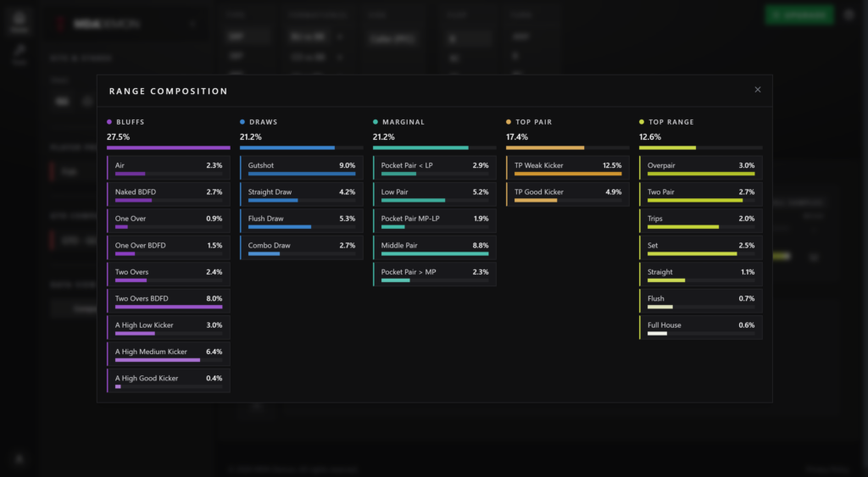Screen dimensions: 868x477
Task: Select the Naked BDFD row
Action: [x=169, y=194]
